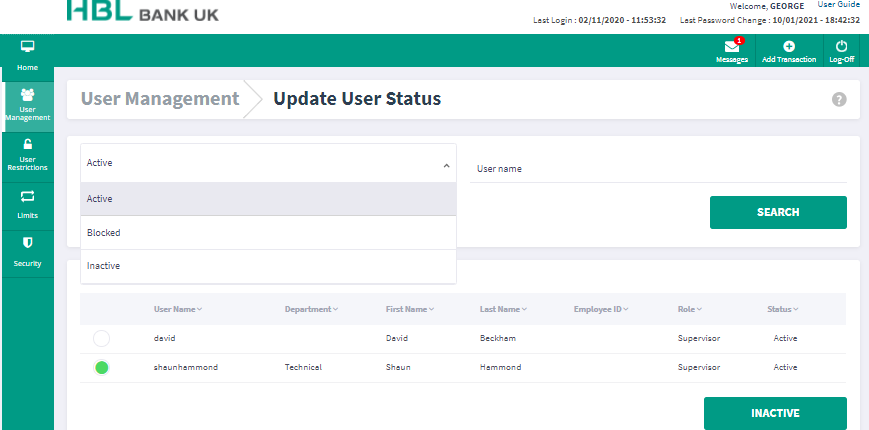Click the 'David' first name cell
This screenshot has width=869, height=430.
(397, 338)
